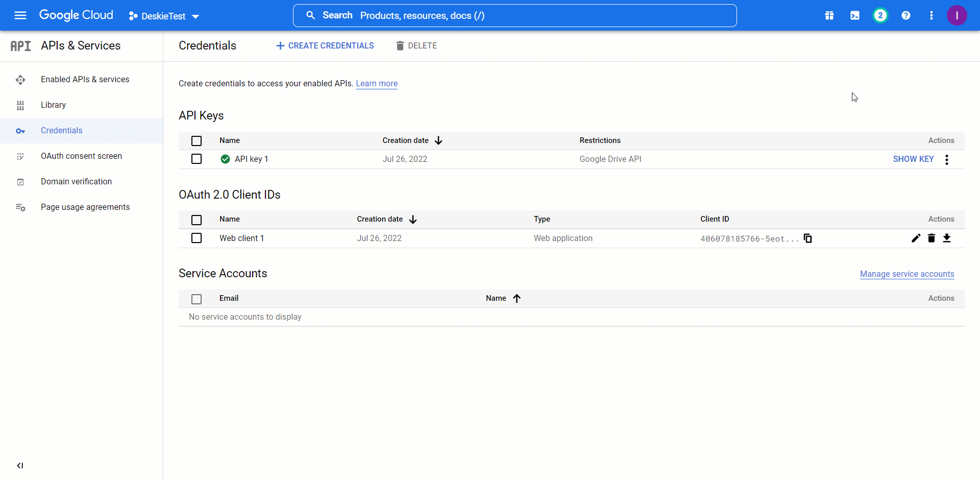Sort OAuth clients by Creation date arrow
The height and width of the screenshot is (480, 980).
(x=413, y=219)
